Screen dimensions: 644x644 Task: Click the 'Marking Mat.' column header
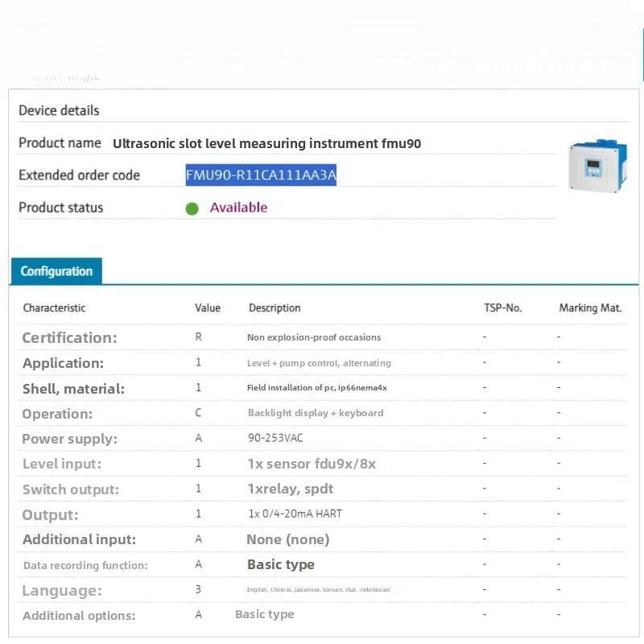(590, 308)
